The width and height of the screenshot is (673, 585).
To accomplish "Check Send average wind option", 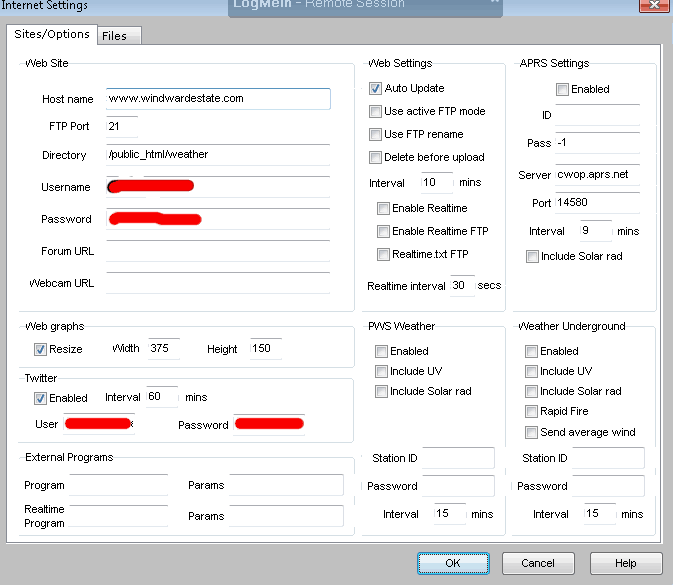I will pyautogui.click(x=532, y=433).
